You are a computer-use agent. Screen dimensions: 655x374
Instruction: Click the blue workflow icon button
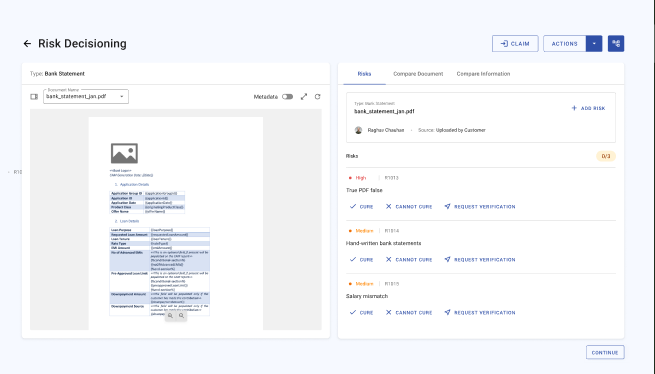pyautogui.click(x=616, y=43)
